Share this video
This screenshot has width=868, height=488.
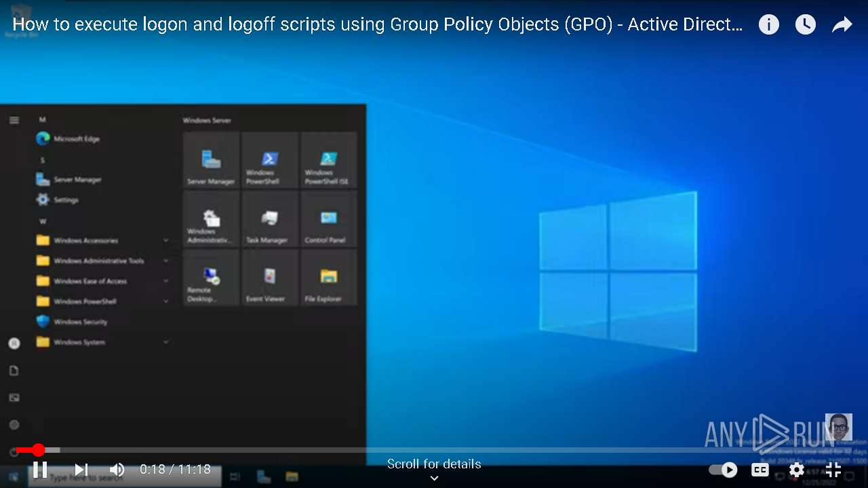(x=842, y=25)
